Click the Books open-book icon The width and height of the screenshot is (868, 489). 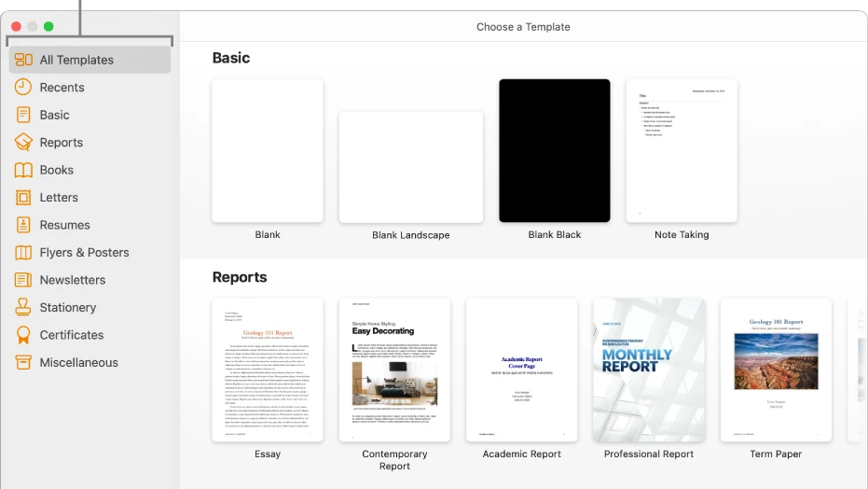click(x=23, y=170)
